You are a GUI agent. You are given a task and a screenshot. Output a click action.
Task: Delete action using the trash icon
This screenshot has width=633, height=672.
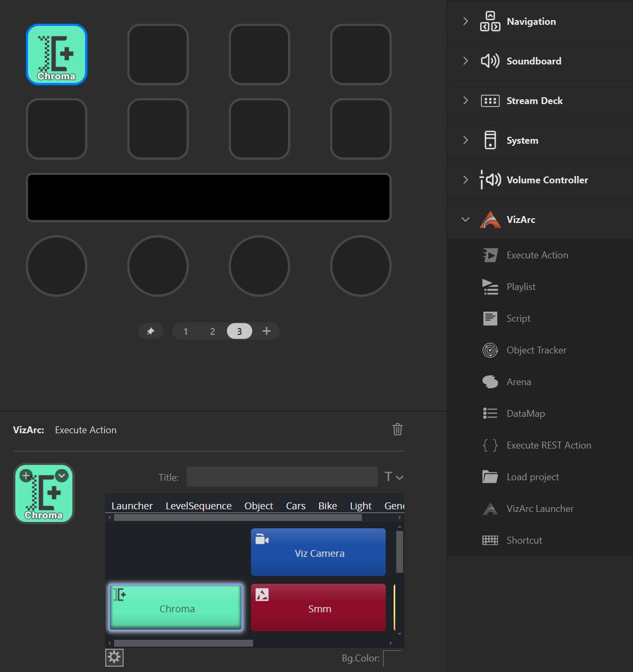(x=397, y=429)
